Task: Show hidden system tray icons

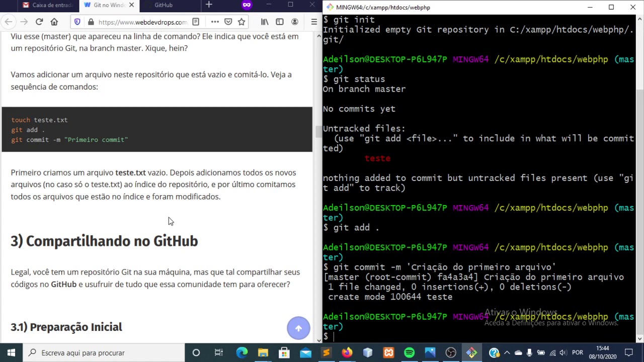Action: coord(507,353)
